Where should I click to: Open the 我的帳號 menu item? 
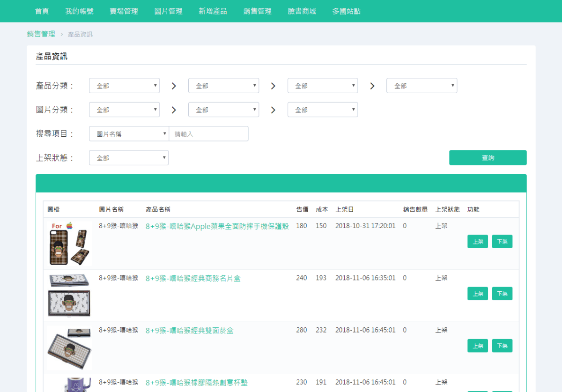pos(79,11)
